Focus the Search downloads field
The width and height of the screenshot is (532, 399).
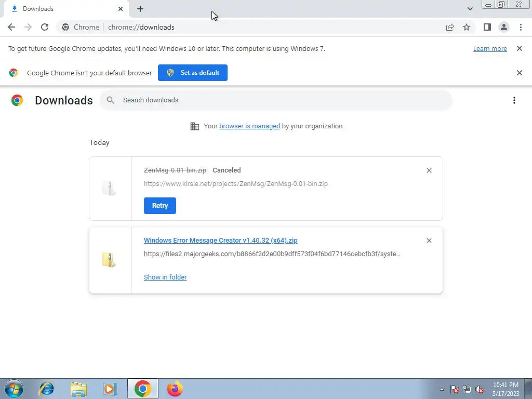[x=275, y=100]
